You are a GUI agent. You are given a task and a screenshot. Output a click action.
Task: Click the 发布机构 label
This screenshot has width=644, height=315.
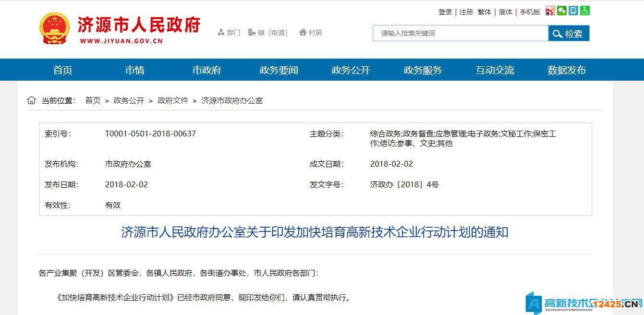[61, 164]
